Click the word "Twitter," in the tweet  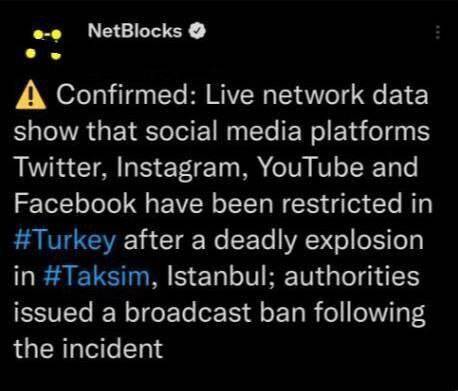pos(61,168)
